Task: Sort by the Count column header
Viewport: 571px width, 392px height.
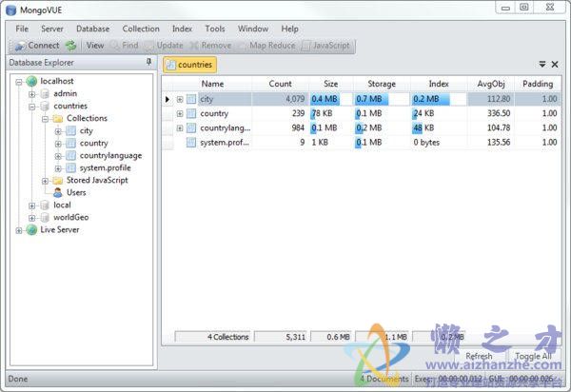Action: point(280,84)
